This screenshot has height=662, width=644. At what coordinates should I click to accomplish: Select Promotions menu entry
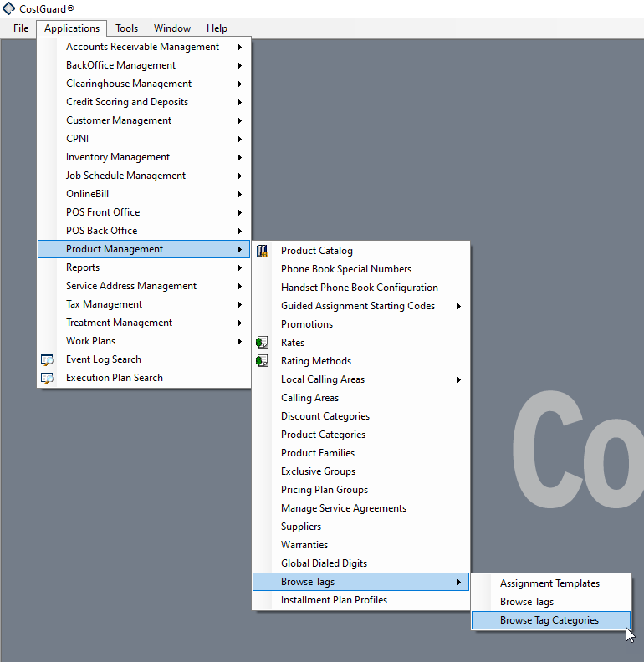307,324
